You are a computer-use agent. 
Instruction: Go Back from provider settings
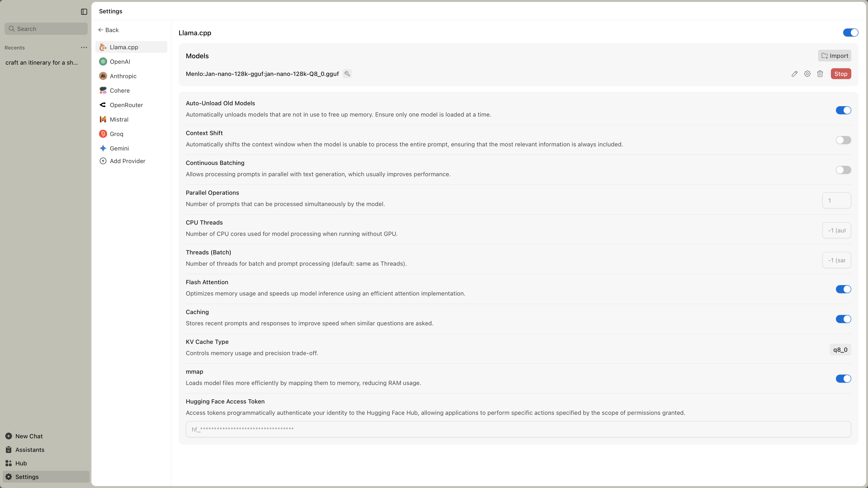pos(108,30)
